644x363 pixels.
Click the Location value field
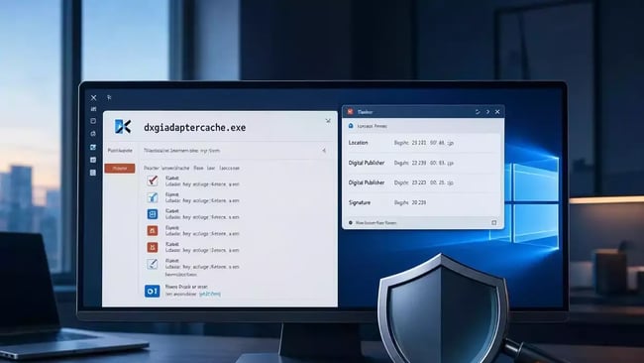[424, 143]
